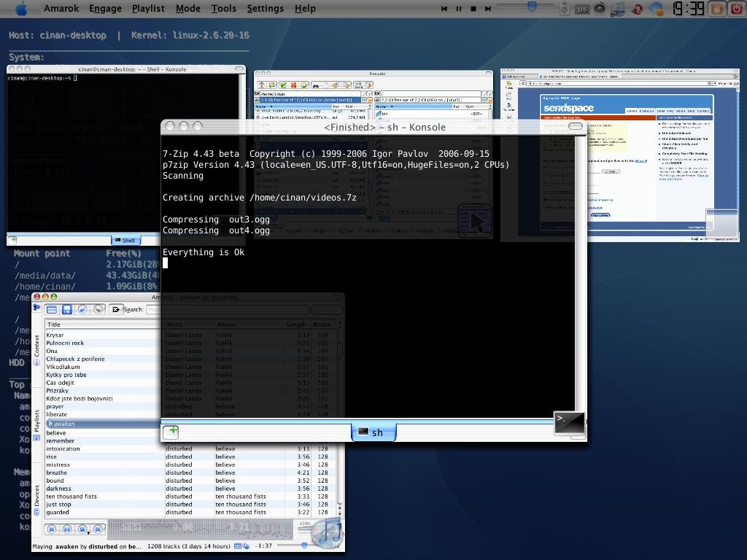Click the 19:39 clock
The image size is (747, 560).
coord(687,9)
